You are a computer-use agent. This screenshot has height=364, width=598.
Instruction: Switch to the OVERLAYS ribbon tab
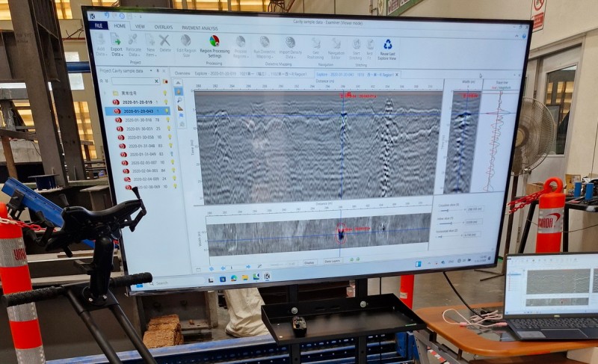(163, 26)
